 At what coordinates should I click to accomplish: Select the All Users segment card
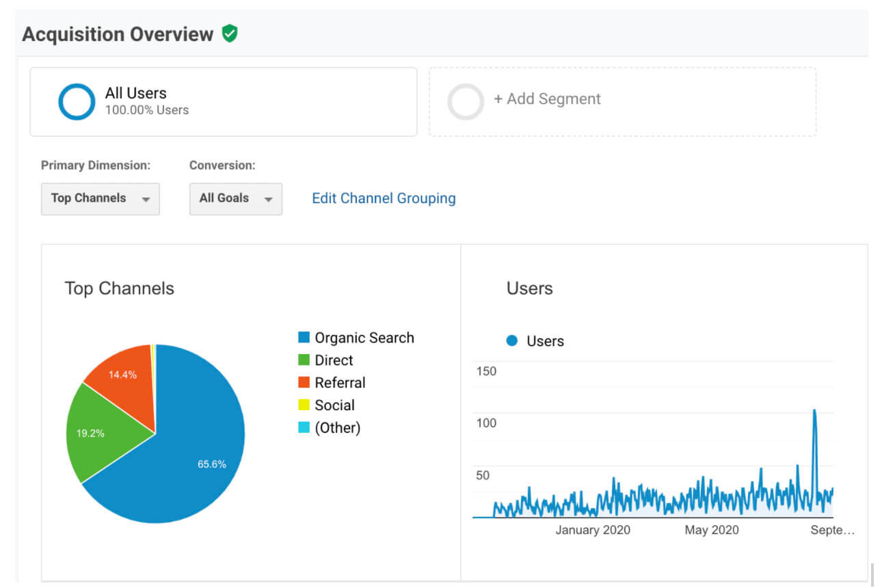pos(223,101)
